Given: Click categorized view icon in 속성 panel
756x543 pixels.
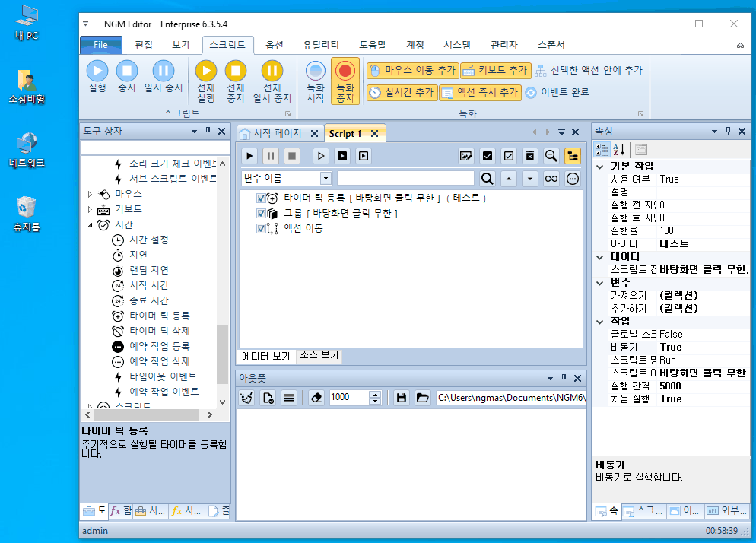Looking at the screenshot, I should (602, 150).
